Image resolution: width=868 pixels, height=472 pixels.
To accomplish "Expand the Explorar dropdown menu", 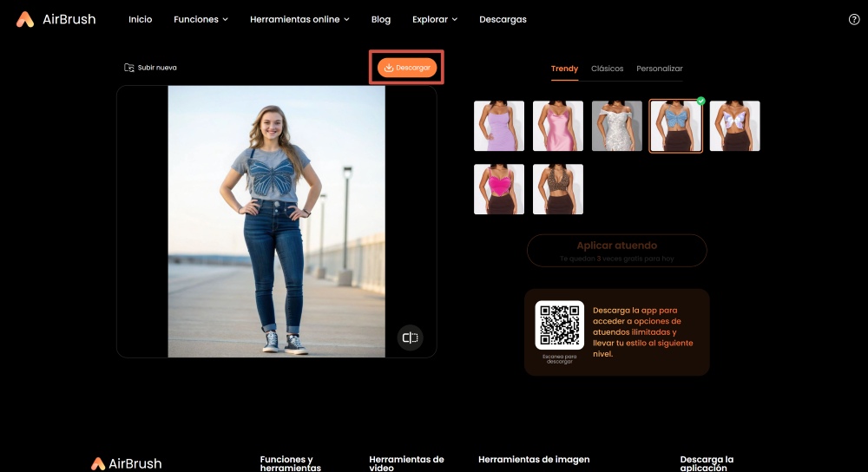I will tap(435, 19).
